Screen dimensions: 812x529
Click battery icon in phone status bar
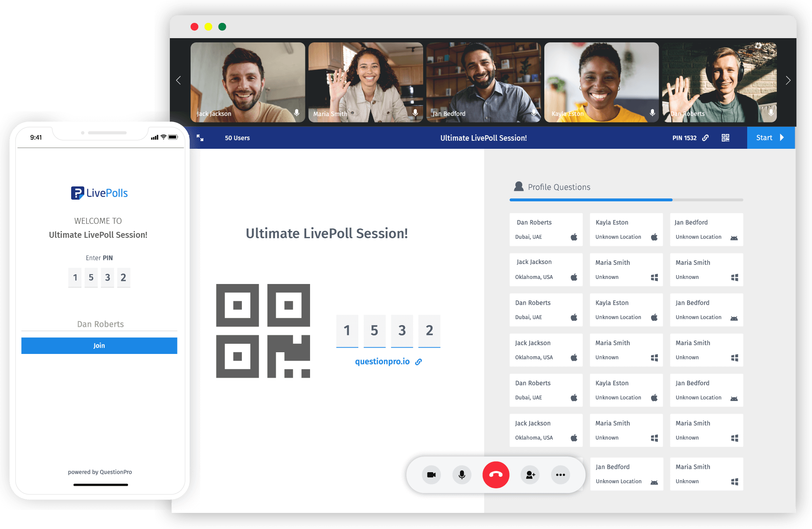(x=173, y=137)
